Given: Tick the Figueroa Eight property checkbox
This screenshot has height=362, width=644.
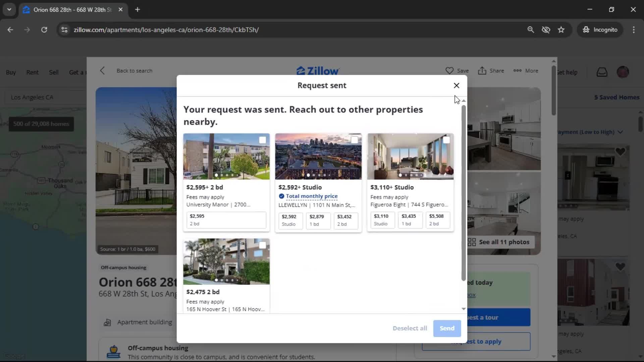Looking at the screenshot, I should (x=446, y=140).
